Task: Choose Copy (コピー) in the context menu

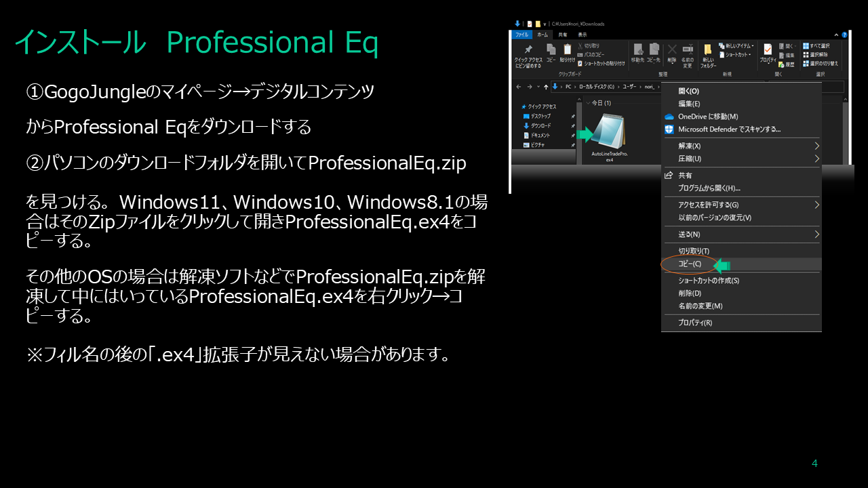Action: (741, 264)
